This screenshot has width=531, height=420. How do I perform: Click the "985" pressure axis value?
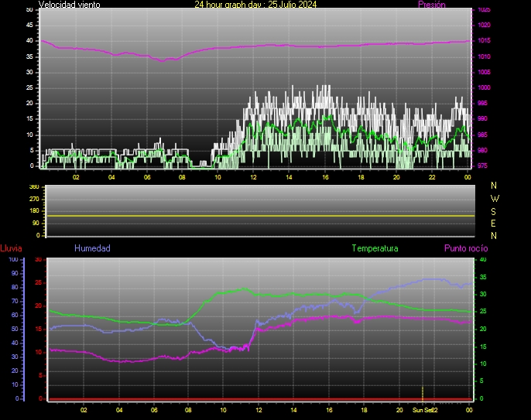click(482, 135)
